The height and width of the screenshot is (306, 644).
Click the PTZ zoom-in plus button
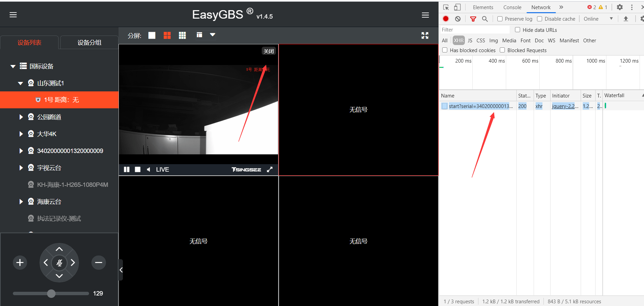click(x=20, y=263)
